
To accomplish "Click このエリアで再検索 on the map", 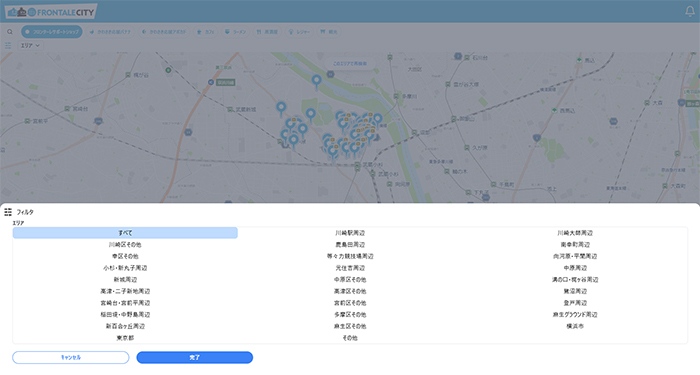I will tap(350, 64).
